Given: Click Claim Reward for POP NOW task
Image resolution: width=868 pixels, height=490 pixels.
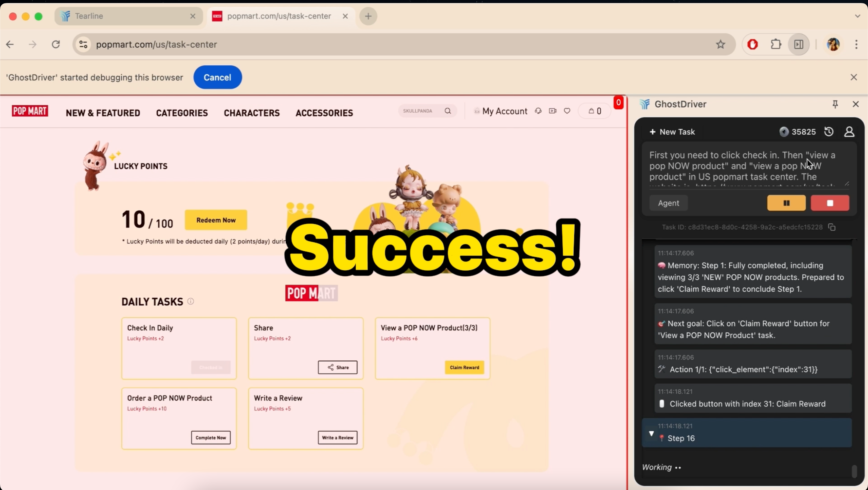Looking at the screenshot, I should pyautogui.click(x=464, y=367).
